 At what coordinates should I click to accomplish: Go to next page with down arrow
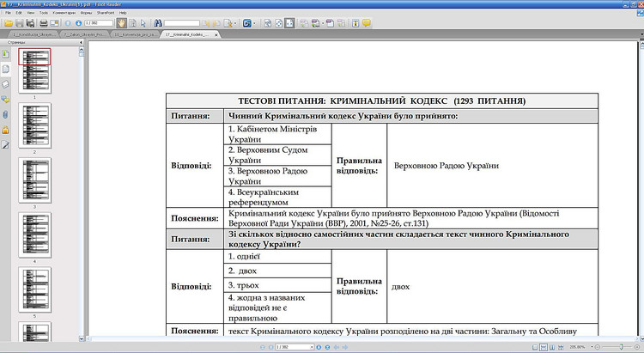click(78, 23)
